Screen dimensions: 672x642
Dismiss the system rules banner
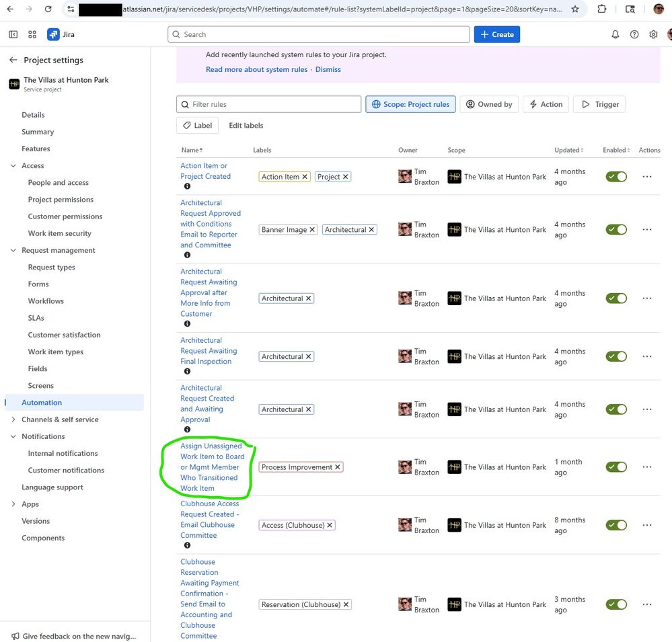pyautogui.click(x=328, y=69)
